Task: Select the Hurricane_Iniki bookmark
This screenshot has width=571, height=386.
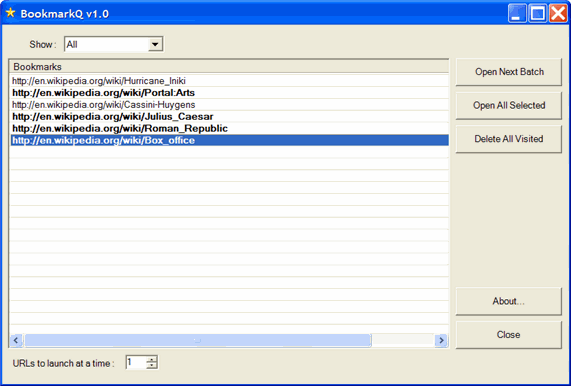Action: pyautogui.click(x=229, y=81)
